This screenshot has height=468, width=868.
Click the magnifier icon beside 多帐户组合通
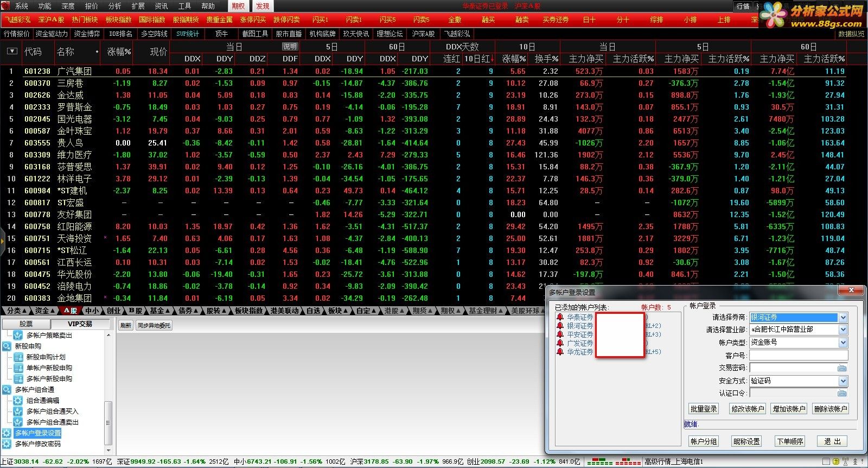click(x=7, y=390)
